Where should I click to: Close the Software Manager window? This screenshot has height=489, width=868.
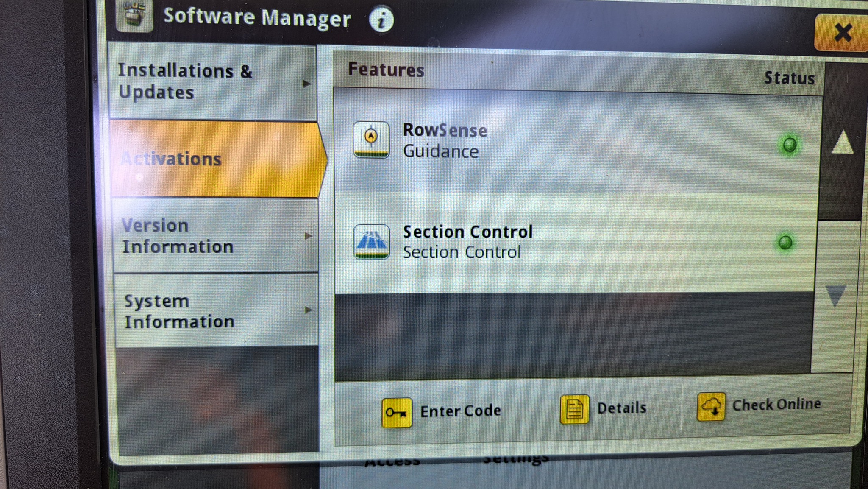(x=842, y=33)
